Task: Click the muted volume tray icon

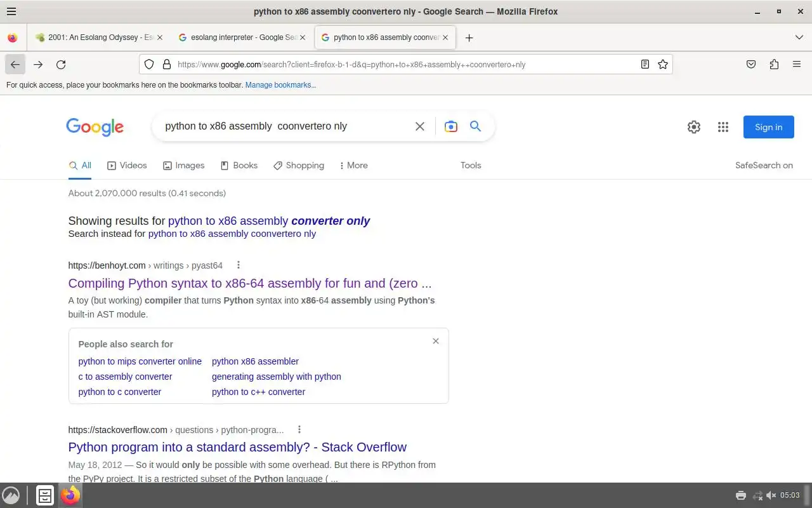Action: coord(771,495)
